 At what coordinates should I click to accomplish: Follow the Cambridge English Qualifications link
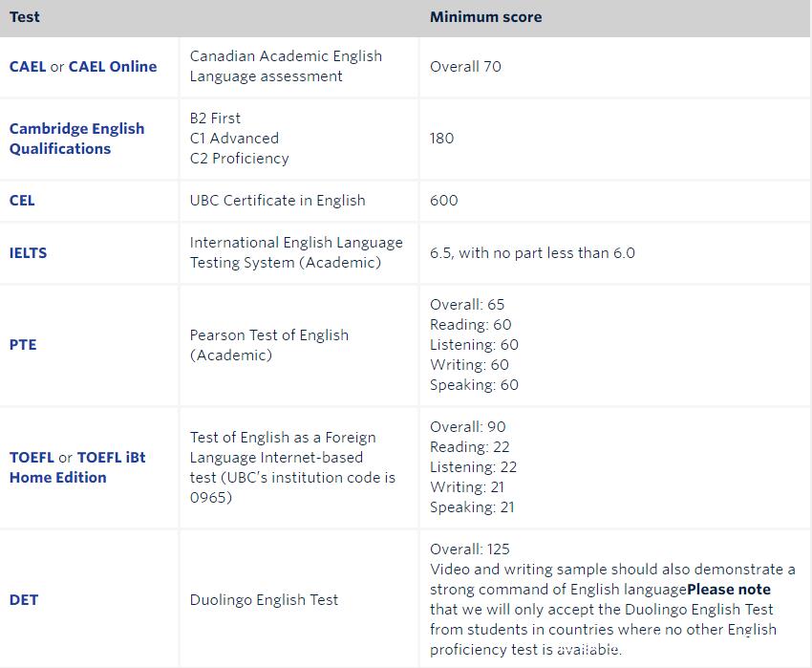pyautogui.click(x=76, y=139)
